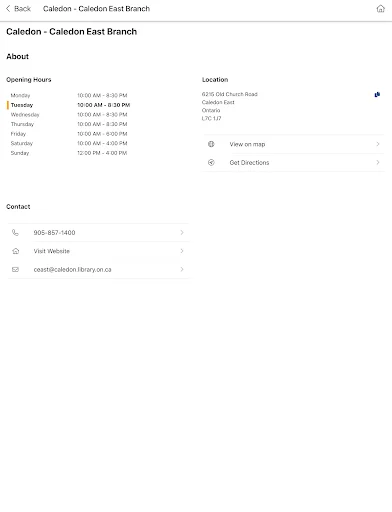392x512 pixels.
Task: Expand Get Directions chevron
Action: coord(378,162)
